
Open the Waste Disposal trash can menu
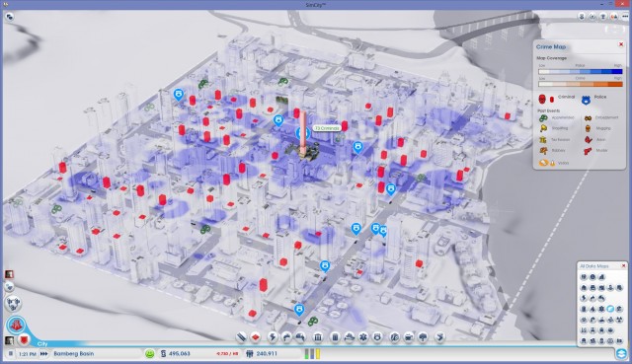click(x=335, y=337)
